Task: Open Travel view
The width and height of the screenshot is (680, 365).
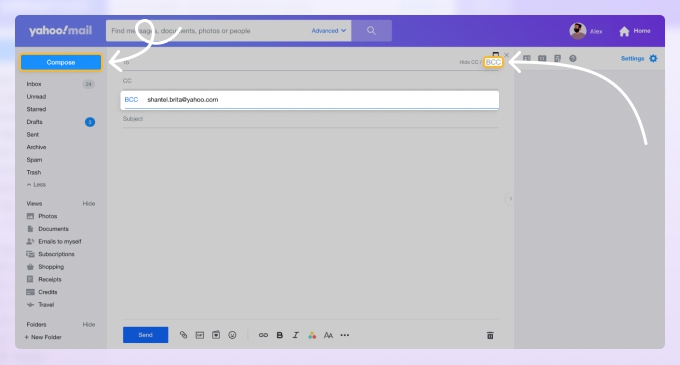Action: [40, 304]
